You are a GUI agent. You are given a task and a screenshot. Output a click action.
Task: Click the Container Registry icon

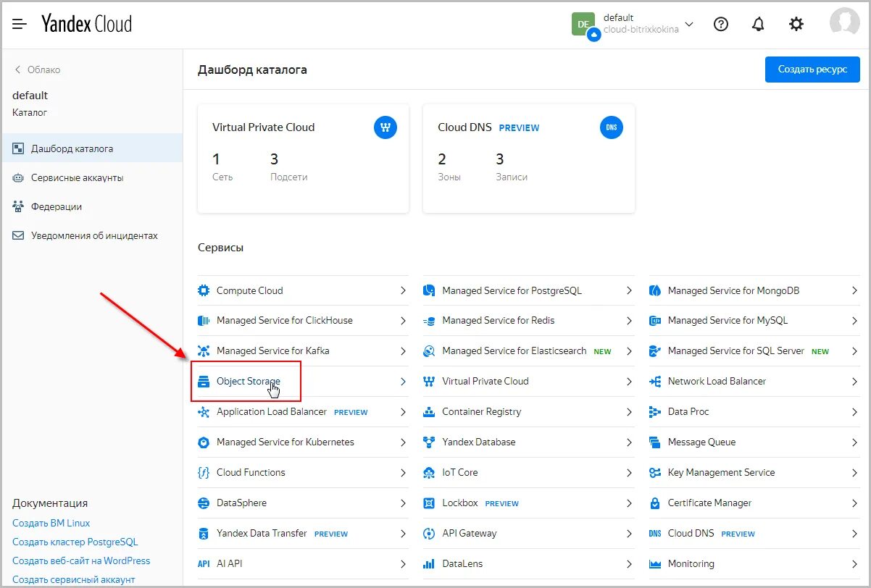click(429, 411)
